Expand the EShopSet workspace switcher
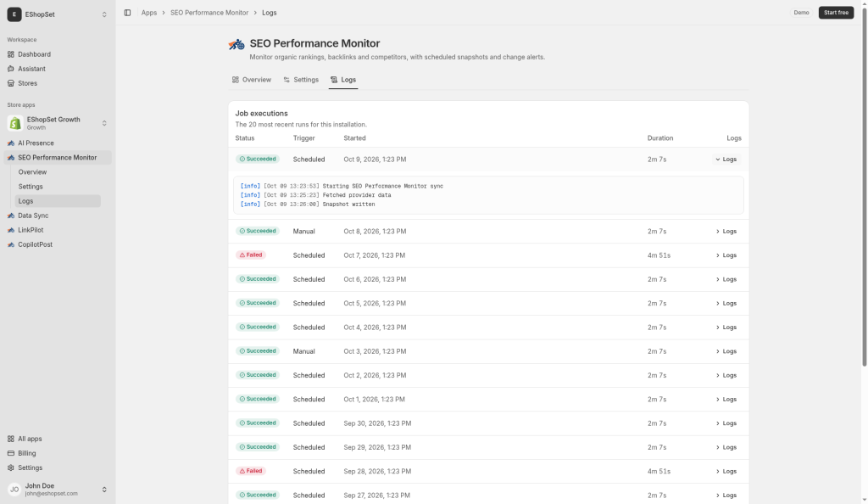This screenshot has height=504, width=868. coord(104,14)
